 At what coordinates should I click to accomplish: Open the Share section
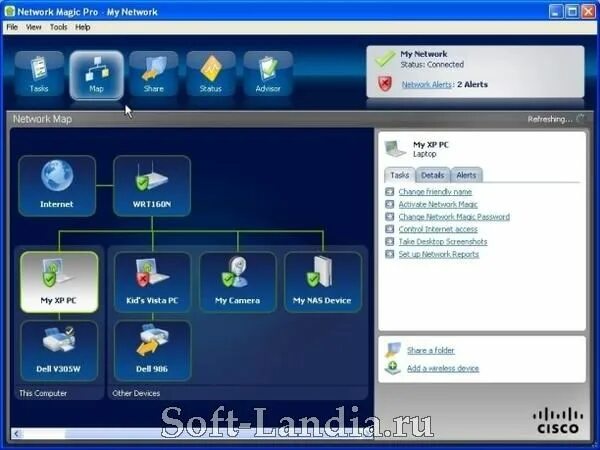153,73
